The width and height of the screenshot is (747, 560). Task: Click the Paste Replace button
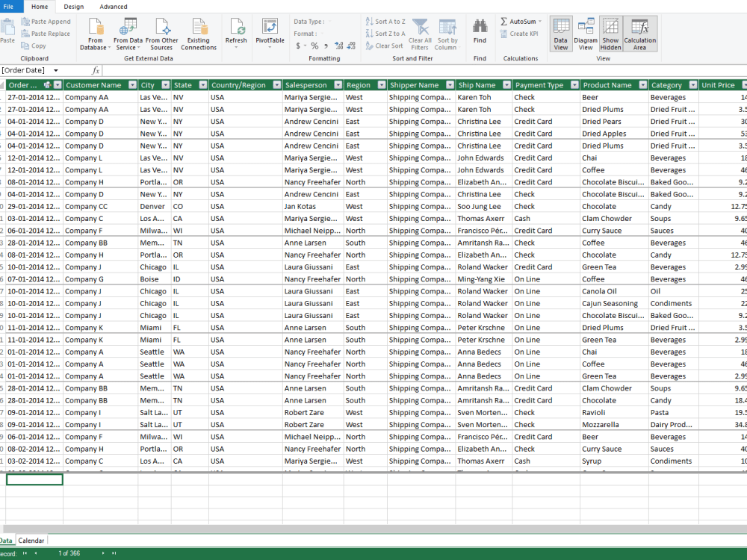pyautogui.click(x=46, y=34)
